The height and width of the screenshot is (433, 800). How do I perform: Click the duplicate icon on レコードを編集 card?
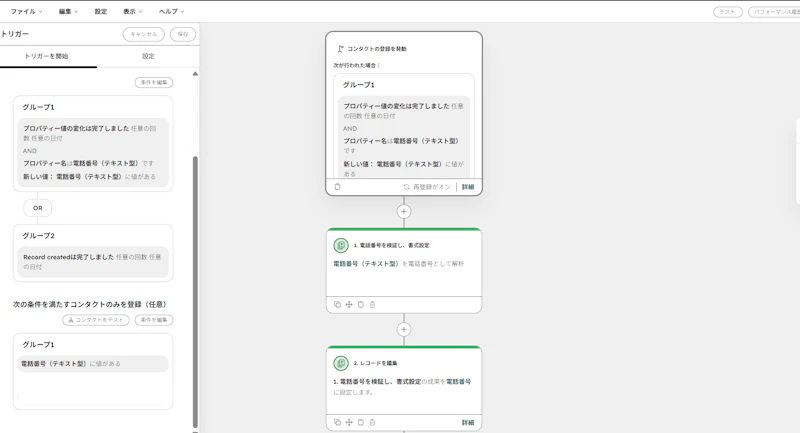[x=337, y=422]
